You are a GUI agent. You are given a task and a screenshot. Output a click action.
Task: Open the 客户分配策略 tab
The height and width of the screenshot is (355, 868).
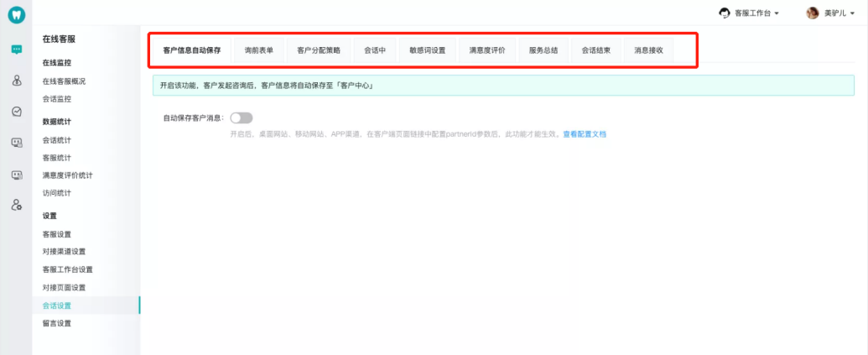click(x=319, y=50)
